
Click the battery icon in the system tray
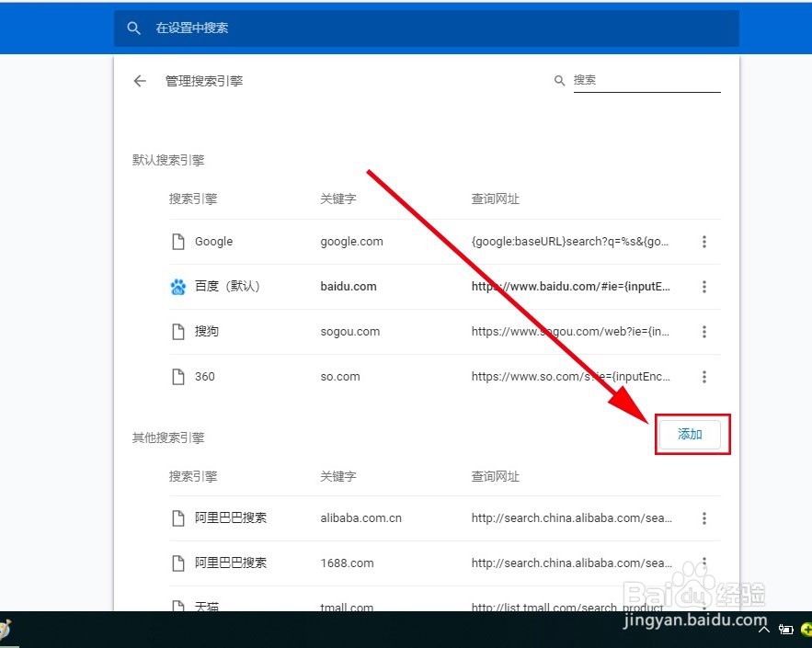click(x=786, y=630)
